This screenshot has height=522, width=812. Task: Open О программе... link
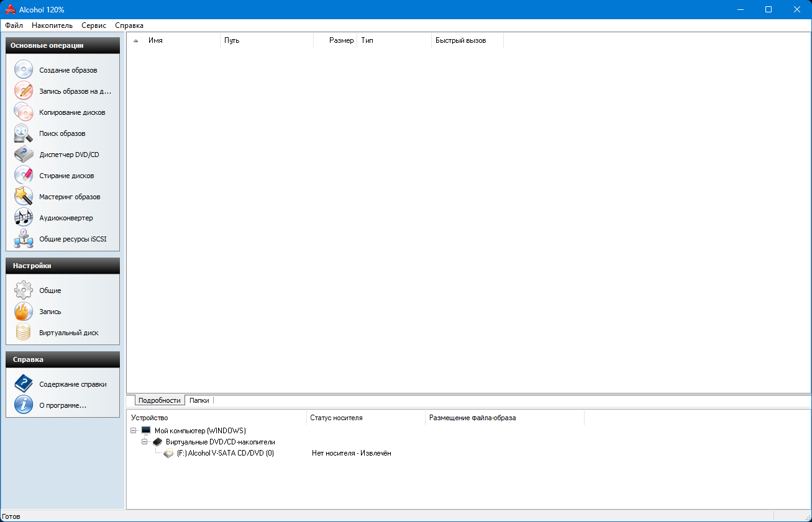coord(63,405)
